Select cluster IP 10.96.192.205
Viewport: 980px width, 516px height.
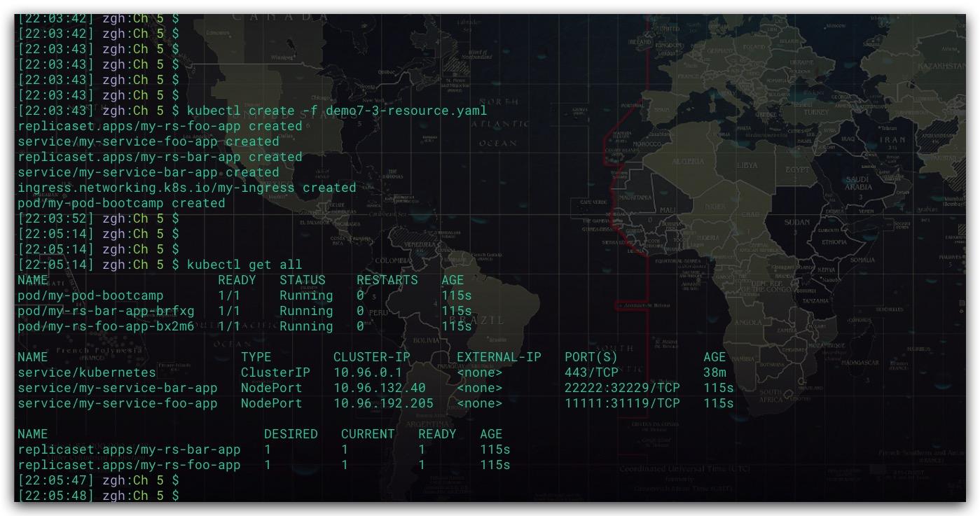click(x=383, y=403)
